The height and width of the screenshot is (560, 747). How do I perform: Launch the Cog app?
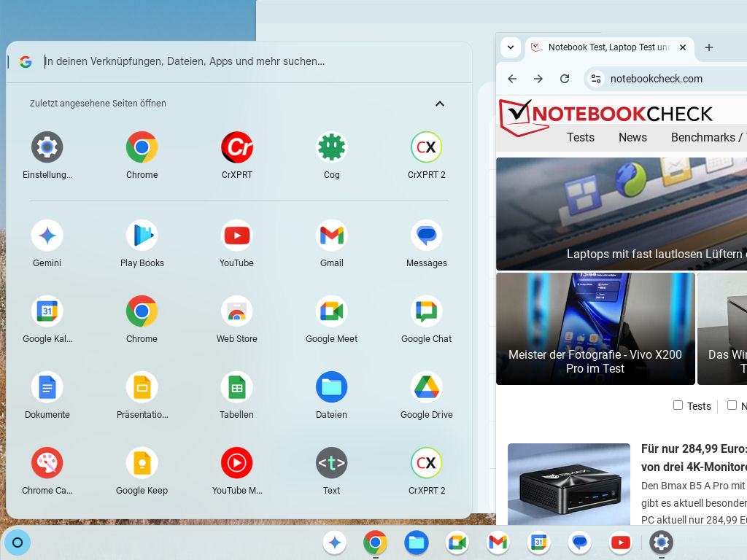pyautogui.click(x=332, y=148)
